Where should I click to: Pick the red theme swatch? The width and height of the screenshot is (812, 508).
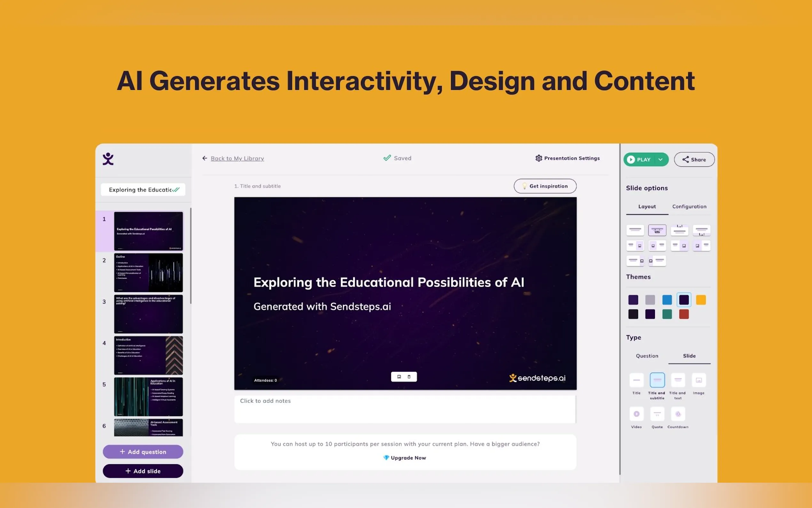[x=684, y=314]
